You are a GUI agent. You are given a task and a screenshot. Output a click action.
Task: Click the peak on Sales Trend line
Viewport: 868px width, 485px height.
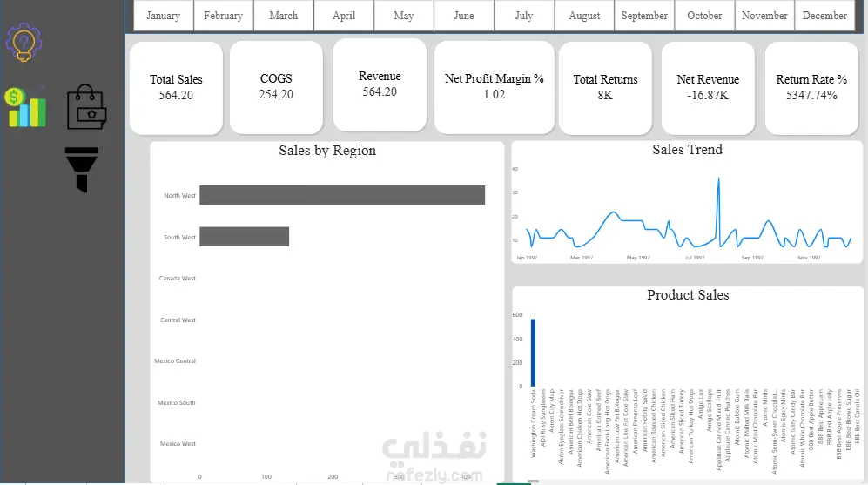tap(718, 179)
